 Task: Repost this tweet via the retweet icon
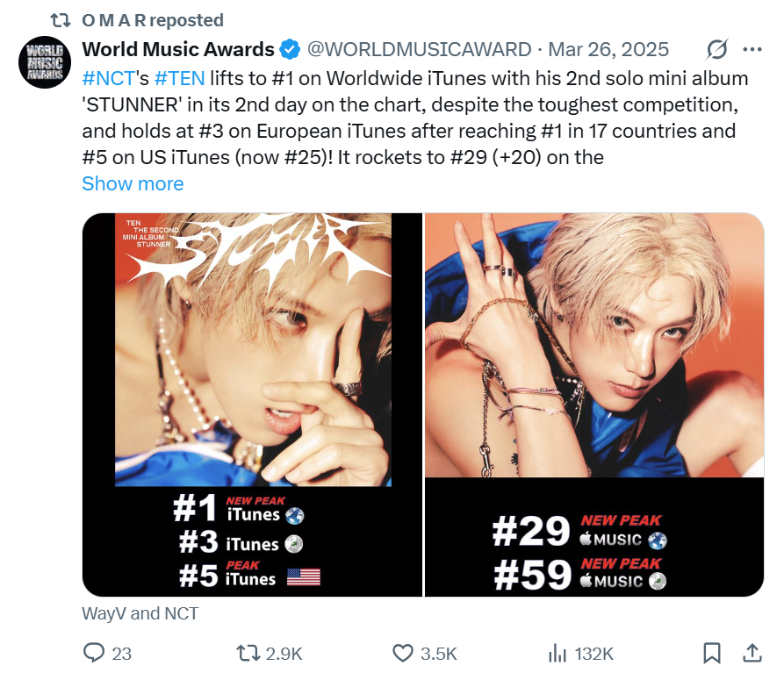point(249,653)
